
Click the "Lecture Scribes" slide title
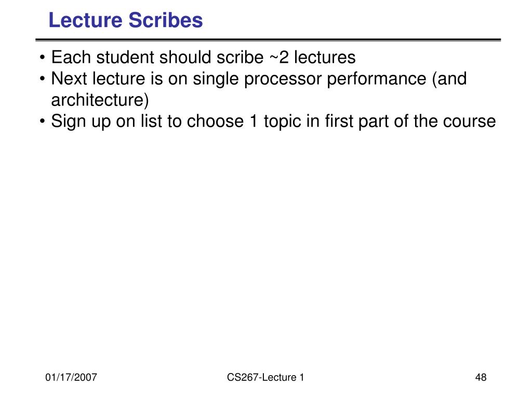(125, 21)
